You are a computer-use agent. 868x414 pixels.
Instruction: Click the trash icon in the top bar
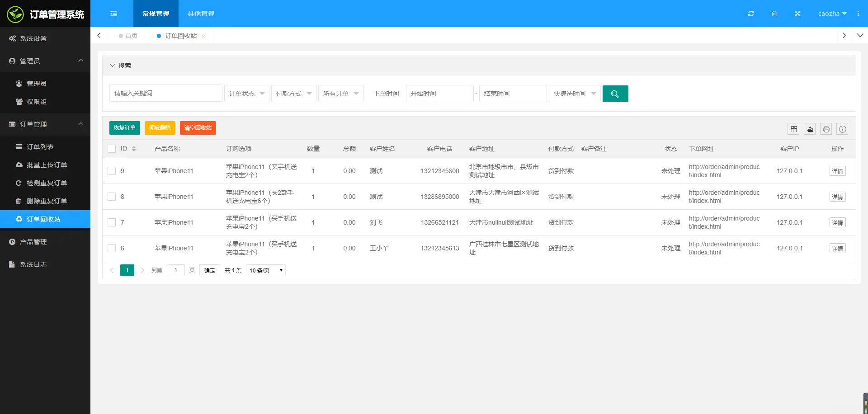pyautogui.click(x=774, y=14)
